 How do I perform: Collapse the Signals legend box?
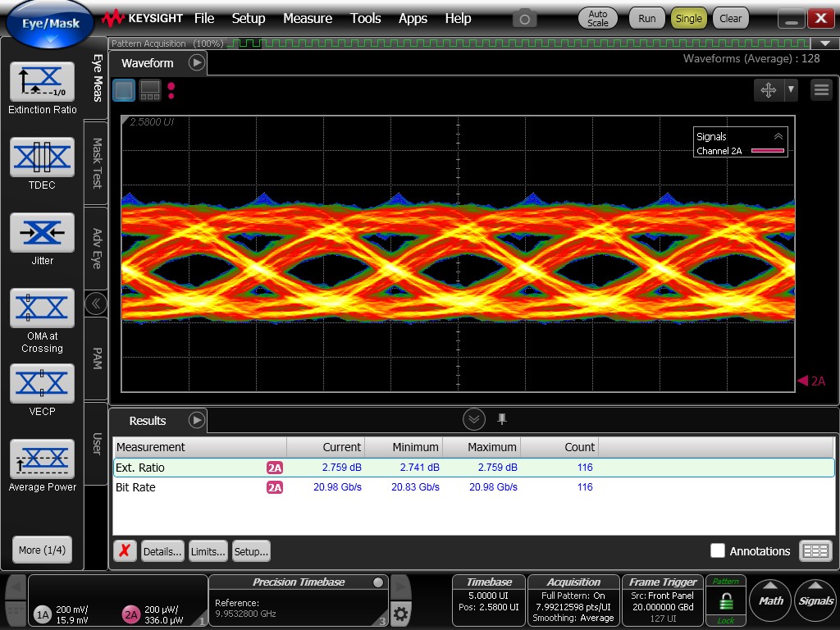click(x=778, y=137)
